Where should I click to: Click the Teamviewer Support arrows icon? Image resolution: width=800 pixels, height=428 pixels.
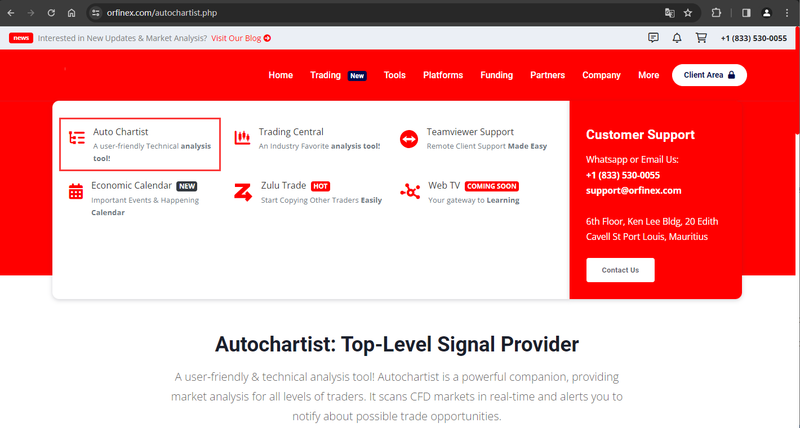tap(409, 139)
